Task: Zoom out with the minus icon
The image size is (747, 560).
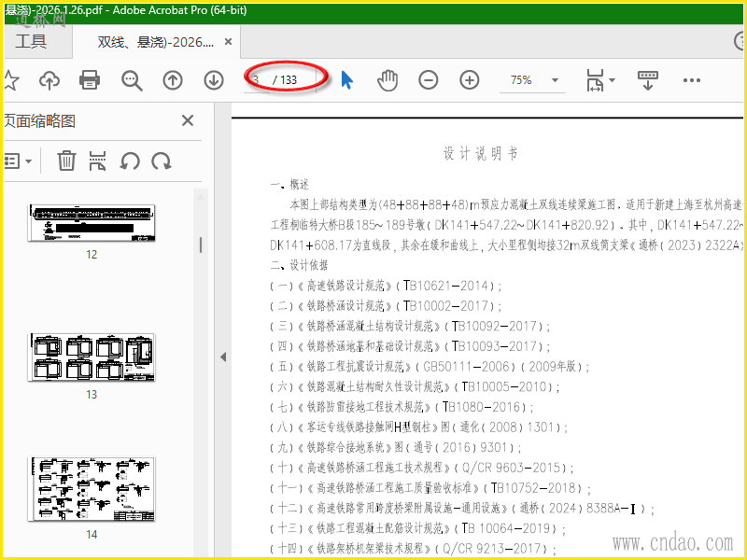Action: pos(429,80)
